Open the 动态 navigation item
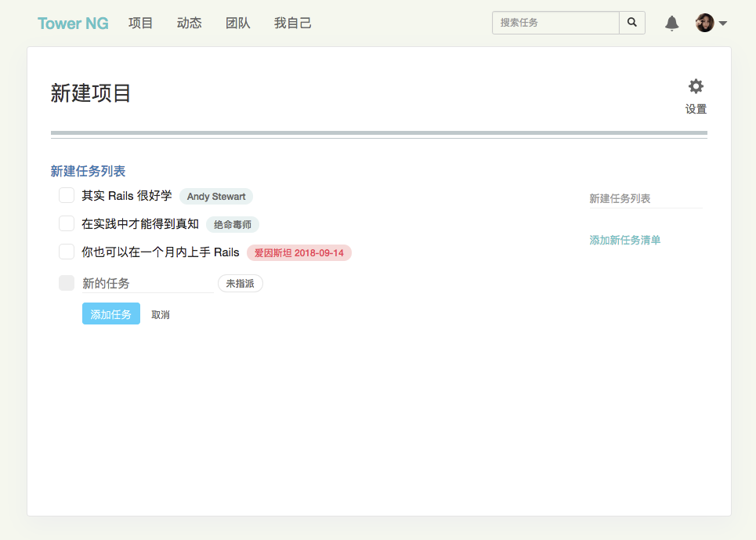This screenshot has height=540, width=756. coord(190,24)
